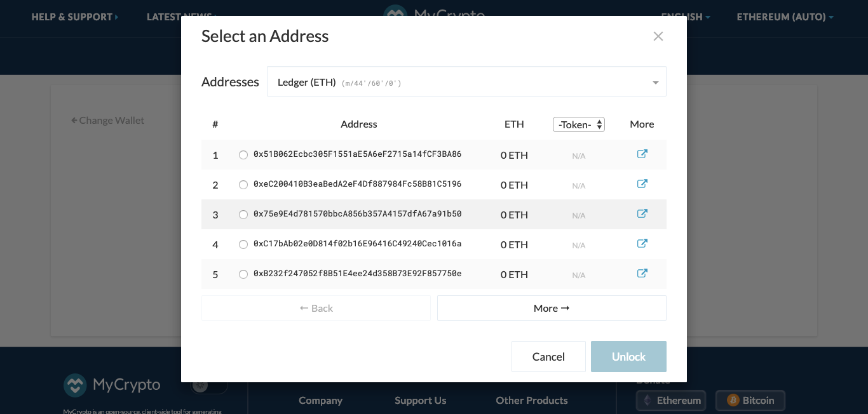
Task: Select radio button for address 0xeC200410...C5196
Action: click(243, 185)
